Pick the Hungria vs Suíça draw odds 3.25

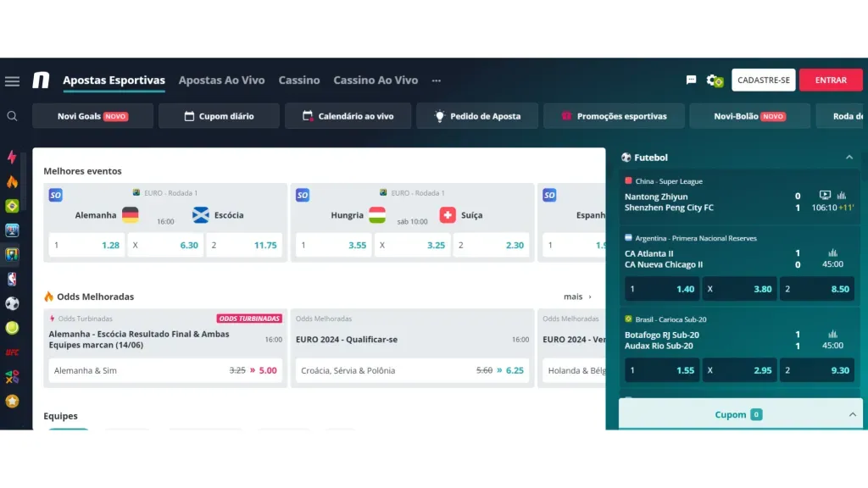411,245
